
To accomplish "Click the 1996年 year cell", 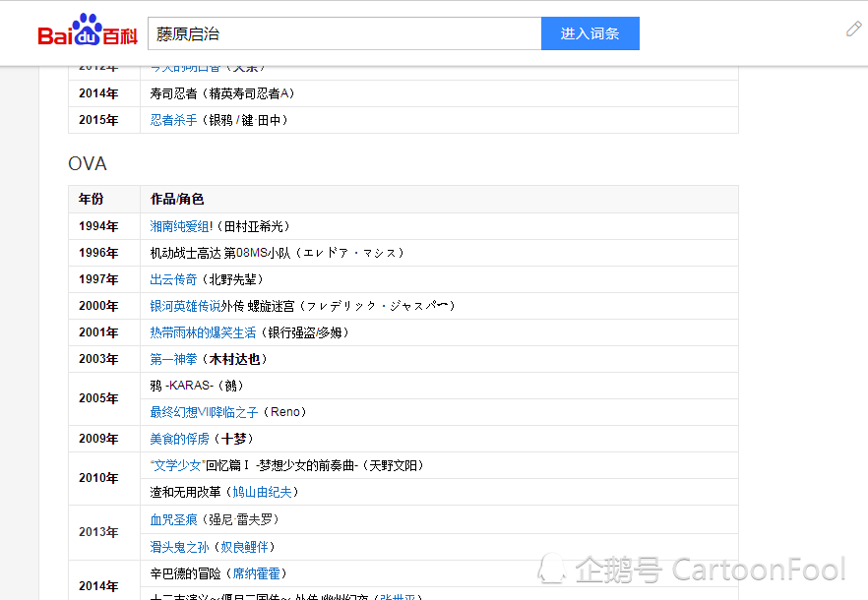I will 104,253.
